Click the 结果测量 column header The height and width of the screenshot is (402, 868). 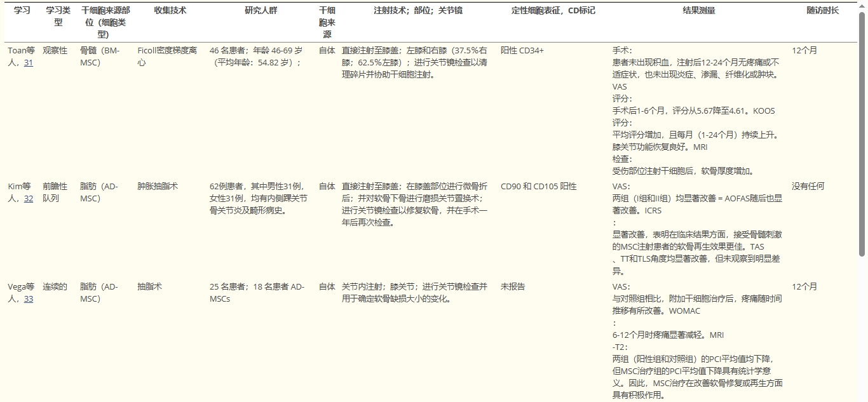pyautogui.click(x=698, y=11)
